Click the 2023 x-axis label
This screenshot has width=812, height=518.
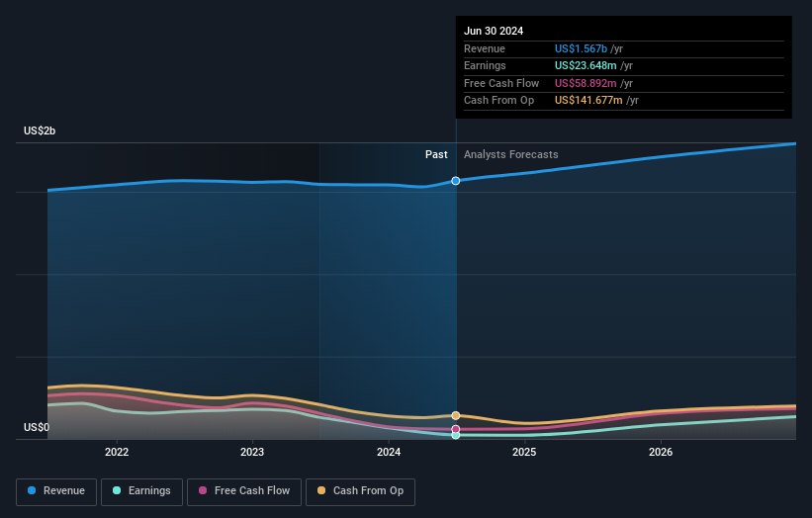click(x=252, y=452)
